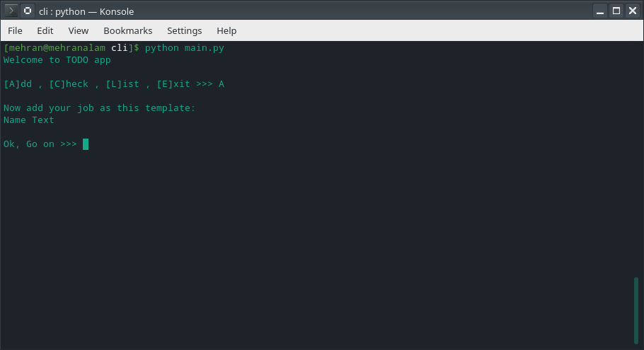Click the '[E]xit' option text
This screenshot has width=644, height=350.
click(173, 84)
